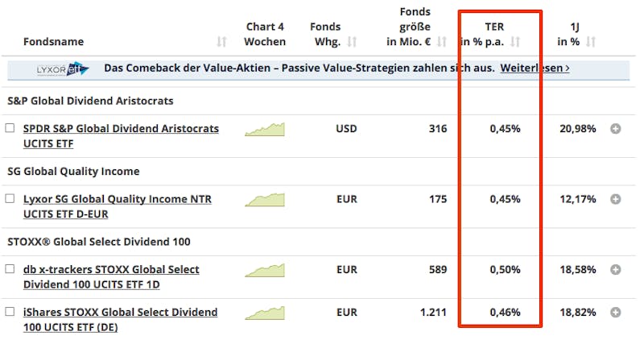Screen dimensions: 644x340
Task: Tick the iShares STOXX Global Select Dividend checkbox
Action: click(x=10, y=312)
